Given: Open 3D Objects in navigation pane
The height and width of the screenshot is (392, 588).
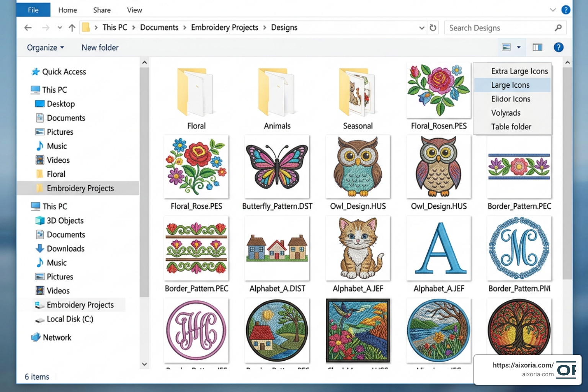Looking at the screenshot, I should [x=59, y=220].
